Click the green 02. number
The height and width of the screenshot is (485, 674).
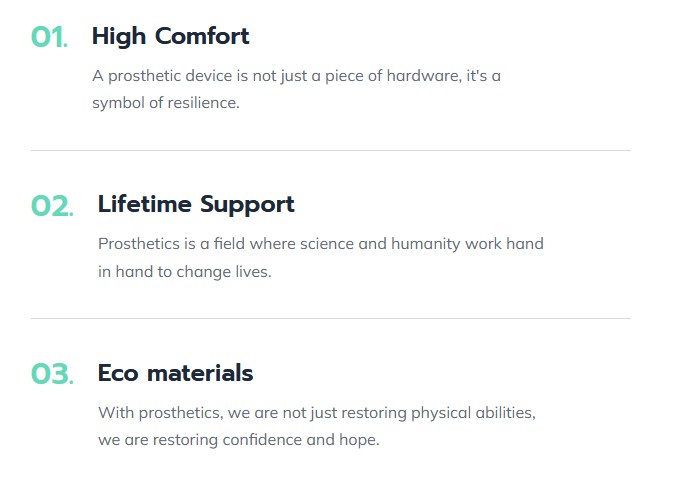(x=52, y=206)
